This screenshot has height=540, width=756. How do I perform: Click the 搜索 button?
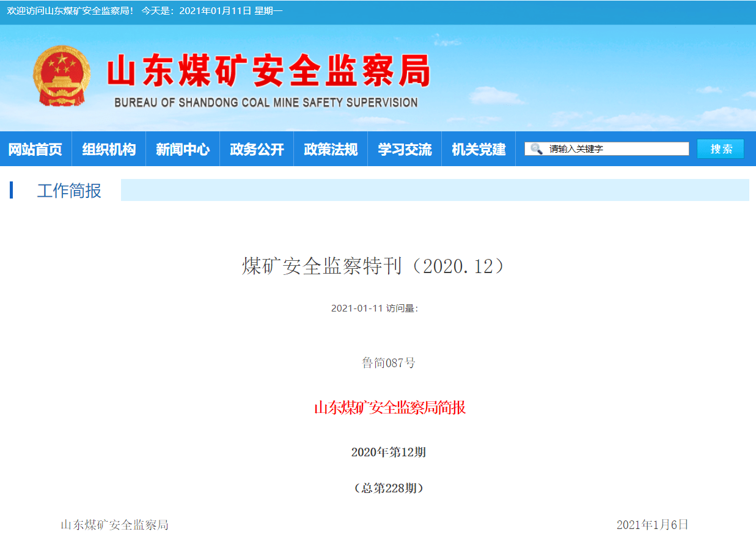(721, 148)
